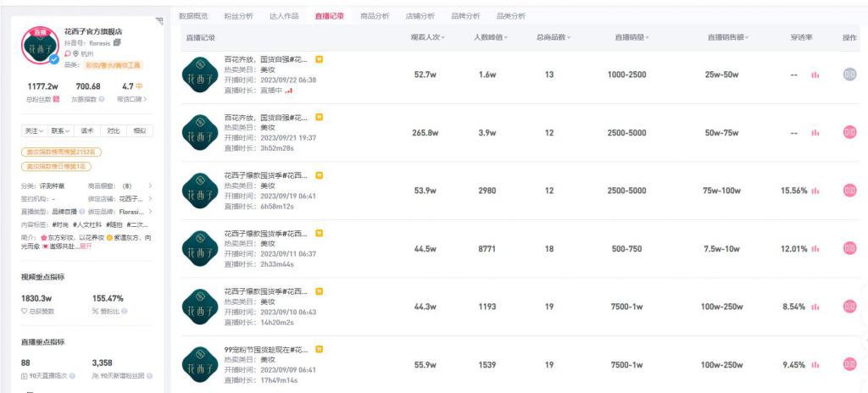Open the thumbnail of the 99宠粉节 stream

click(200, 365)
